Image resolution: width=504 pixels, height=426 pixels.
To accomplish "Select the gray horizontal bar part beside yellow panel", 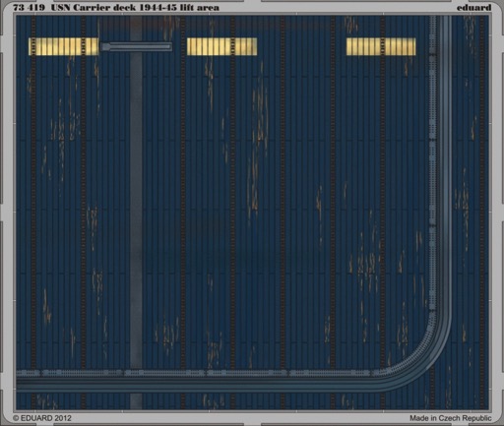I will tap(136, 46).
